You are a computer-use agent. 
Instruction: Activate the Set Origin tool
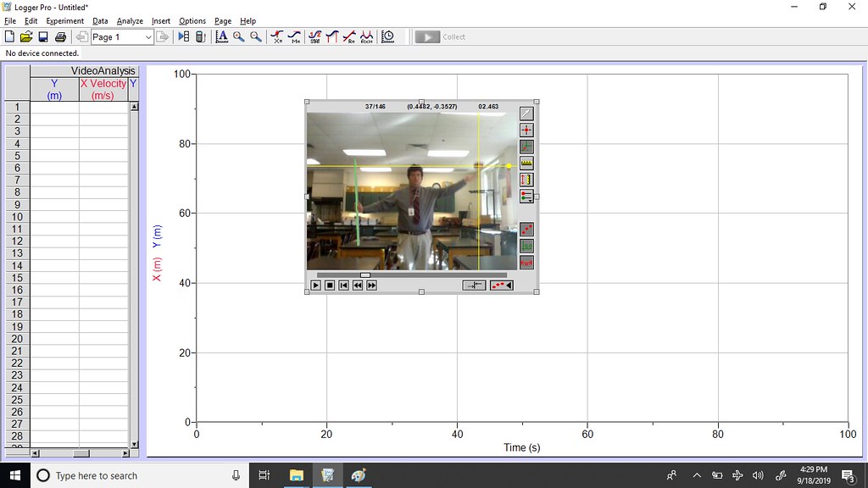click(526, 146)
